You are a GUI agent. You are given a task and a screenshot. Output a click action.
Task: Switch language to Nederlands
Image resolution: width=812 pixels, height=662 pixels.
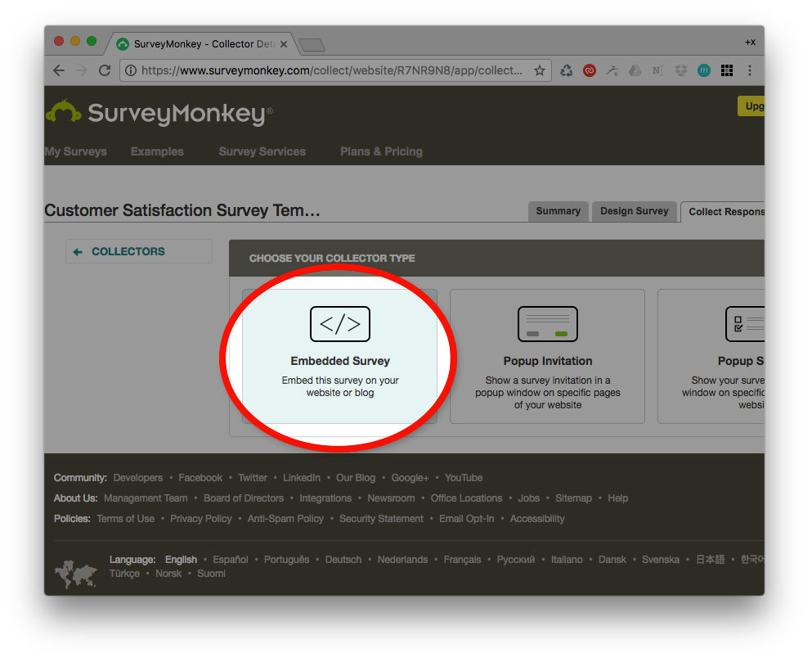click(x=402, y=560)
